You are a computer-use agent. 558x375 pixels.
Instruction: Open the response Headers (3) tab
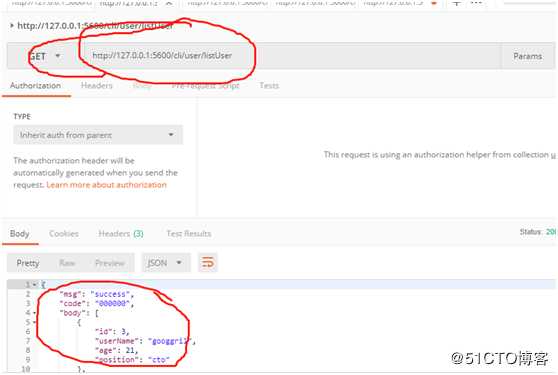point(121,234)
